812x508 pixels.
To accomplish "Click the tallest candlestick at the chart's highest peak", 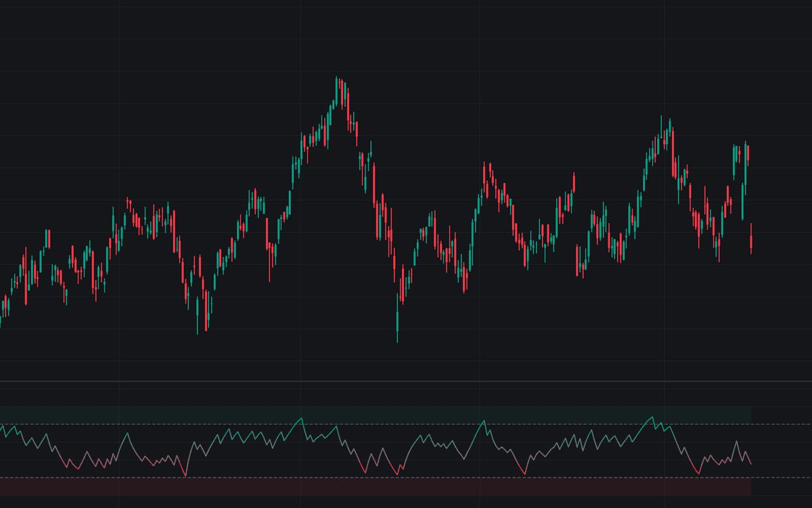I will pos(337,91).
